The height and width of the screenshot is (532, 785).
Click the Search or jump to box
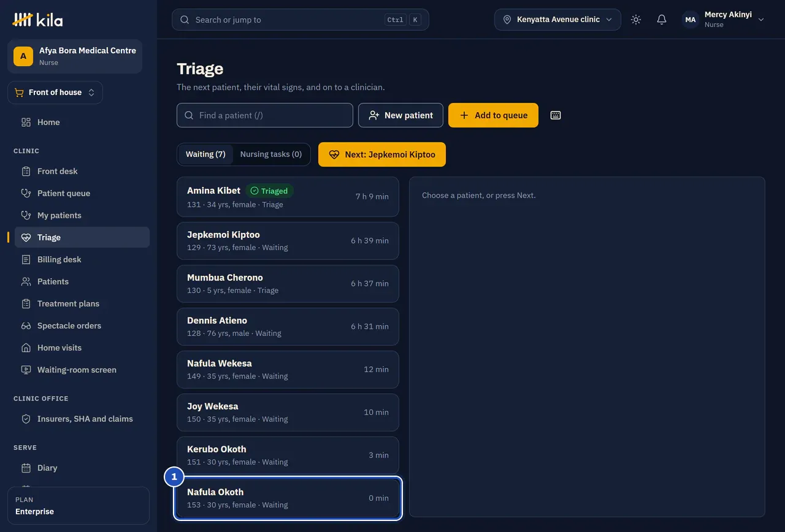301,20
